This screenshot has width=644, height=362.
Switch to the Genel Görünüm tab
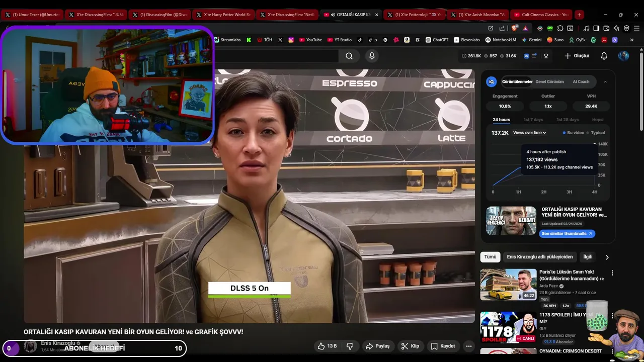click(549, 81)
